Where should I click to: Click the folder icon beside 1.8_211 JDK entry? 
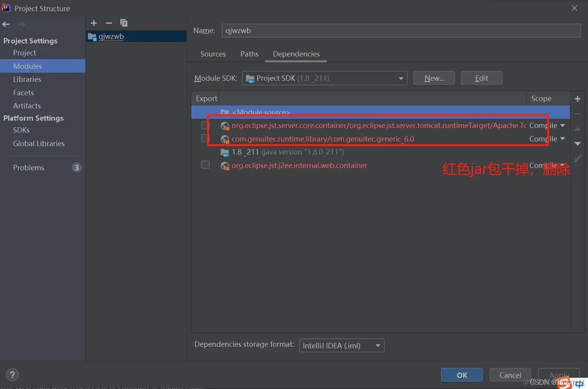[x=225, y=153]
